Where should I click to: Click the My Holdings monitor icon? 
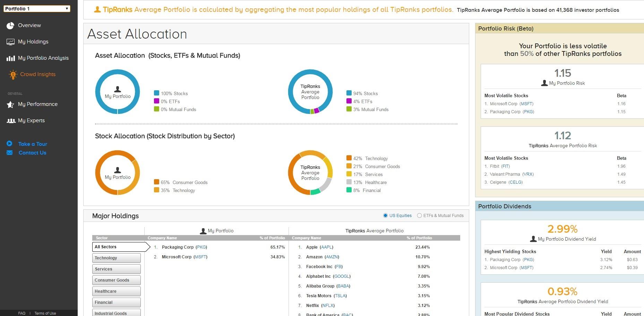(x=10, y=42)
